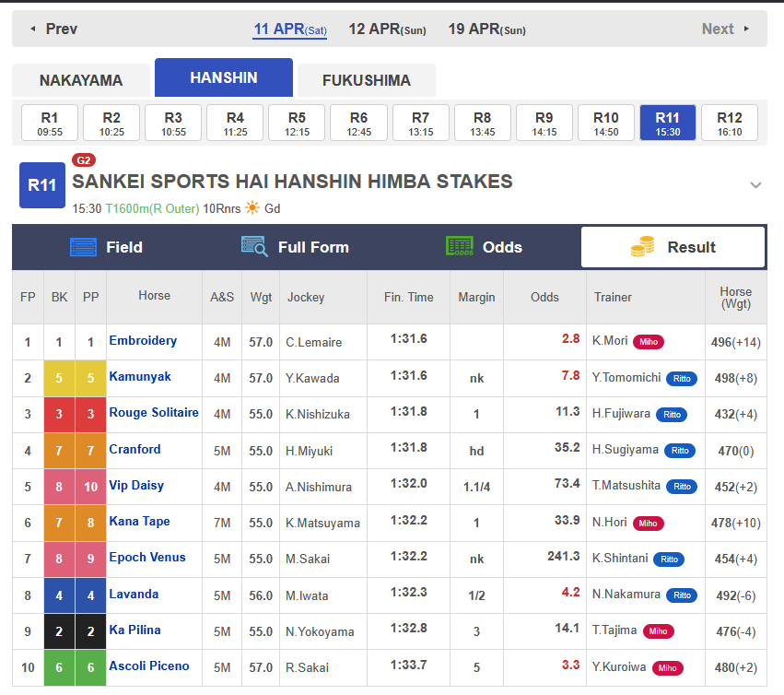The height and width of the screenshot is (695, 784).
Task: Click jockey name C.Lemaire
Action: 314,342
